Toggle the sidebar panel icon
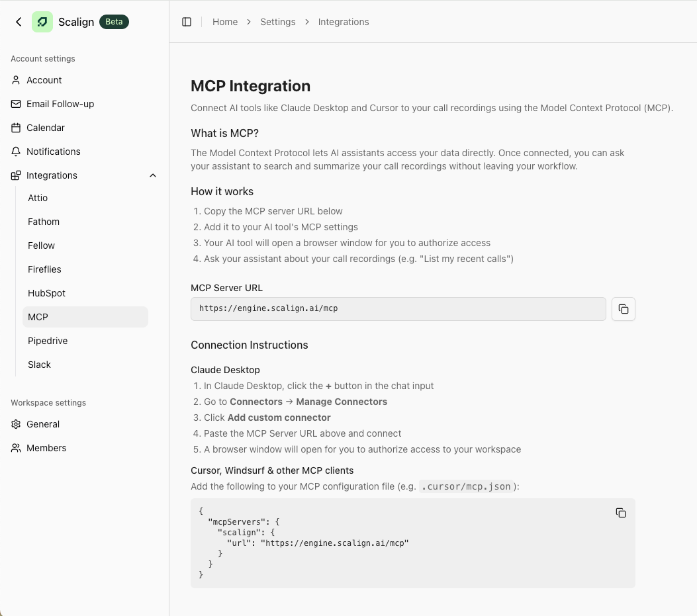 [187, 22]
